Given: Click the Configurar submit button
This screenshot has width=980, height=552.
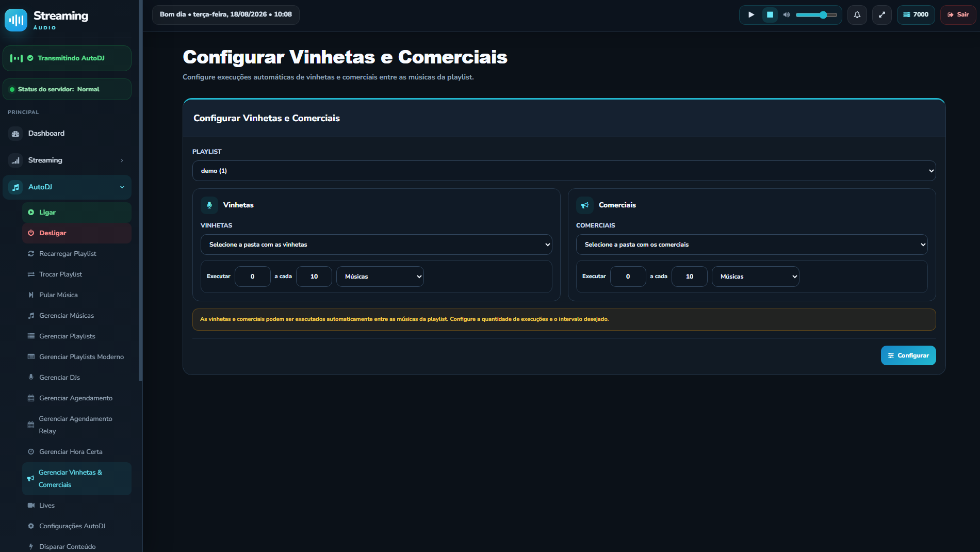Looking at the screenshot, I should 908,355.
